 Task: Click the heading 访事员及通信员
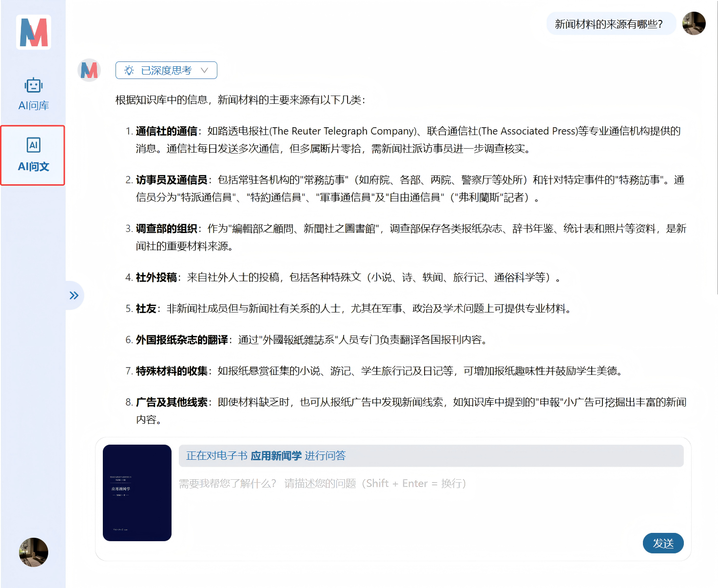pyautogui.click(x=172, y=180)
